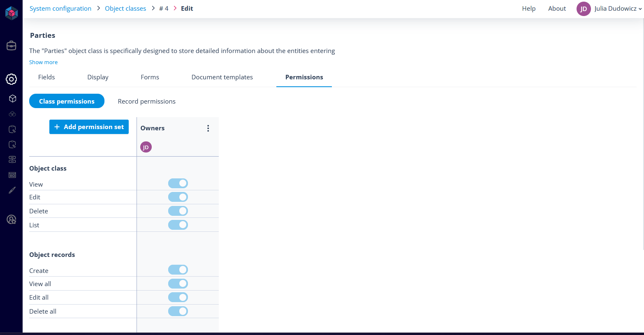Screen dimensions: 644x335
Task: Go to System configuration breadcrumb
Action: [60, 9]
